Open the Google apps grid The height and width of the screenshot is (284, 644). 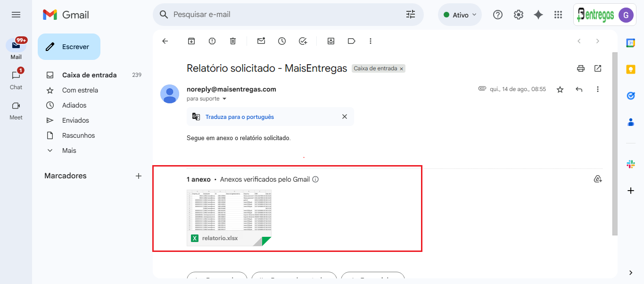[558, 15]
